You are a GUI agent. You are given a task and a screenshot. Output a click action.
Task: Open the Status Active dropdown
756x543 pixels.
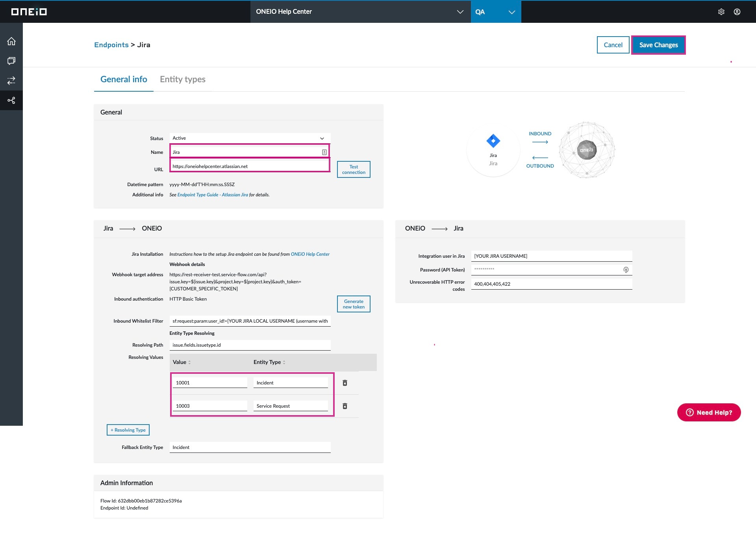pos(250,138)
